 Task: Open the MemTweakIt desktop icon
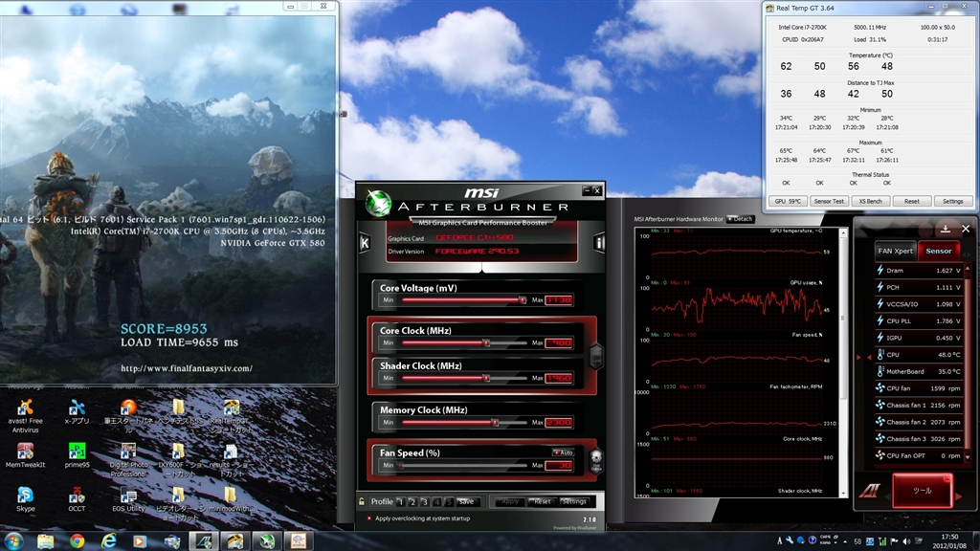(x=25, y=456)
